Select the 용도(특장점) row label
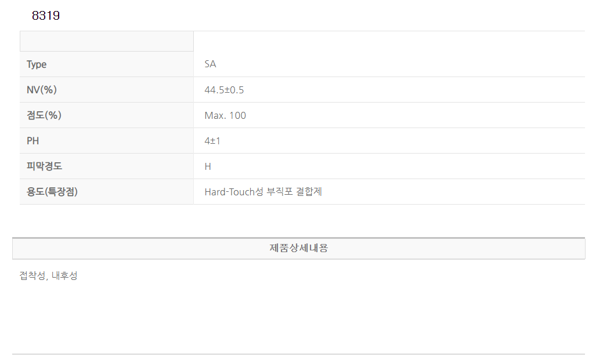Image resolution: width=596 pixels, height=364 pixels. coord(52,192)
